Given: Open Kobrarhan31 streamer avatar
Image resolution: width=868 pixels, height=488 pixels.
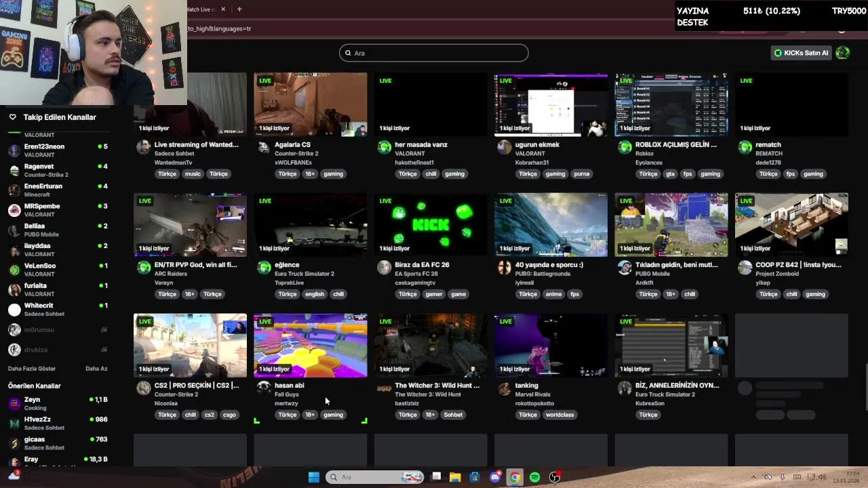Looking at the screenshot, I should (504, 147).
